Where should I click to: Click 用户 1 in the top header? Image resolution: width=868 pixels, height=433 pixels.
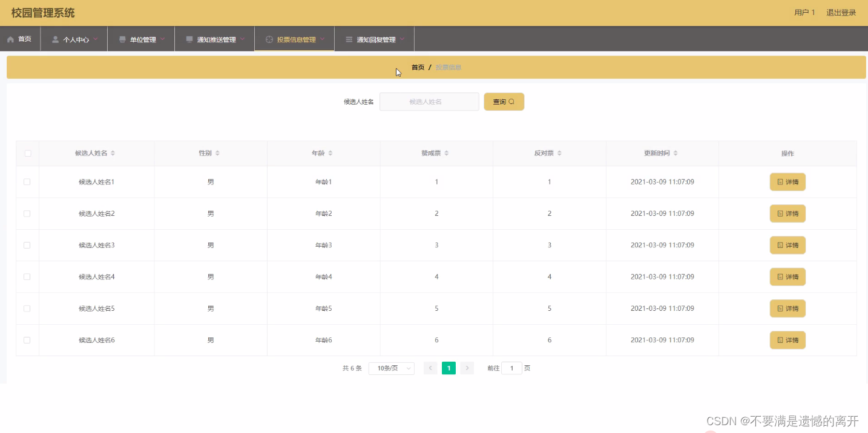click(804, 13)
